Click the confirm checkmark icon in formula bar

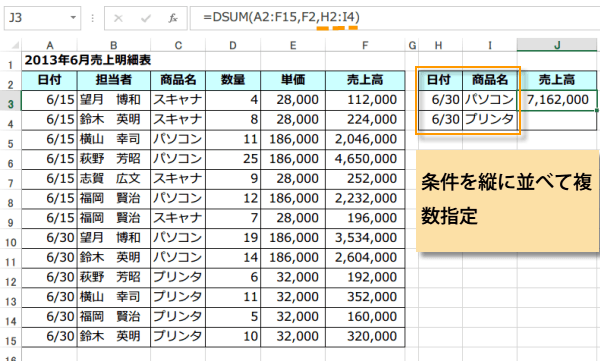pos(146,18)
